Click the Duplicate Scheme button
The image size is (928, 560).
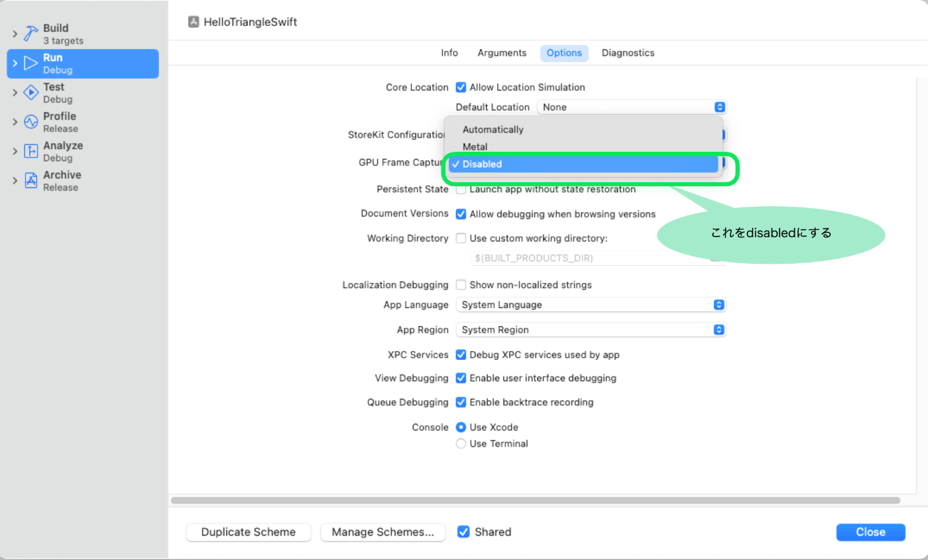(x=249, y=532)
